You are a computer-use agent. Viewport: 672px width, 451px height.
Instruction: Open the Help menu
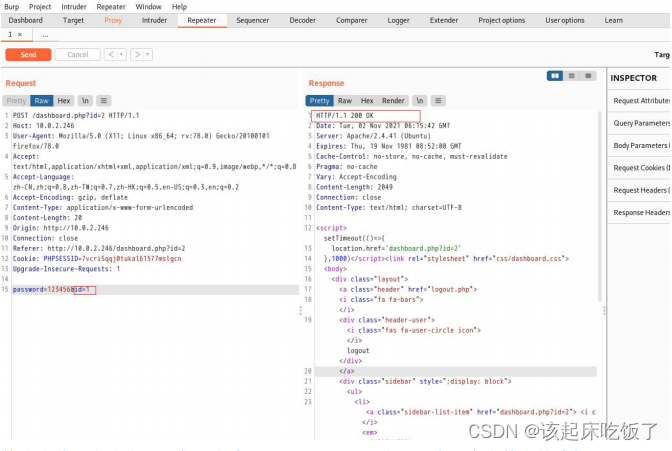coord(179,7)
